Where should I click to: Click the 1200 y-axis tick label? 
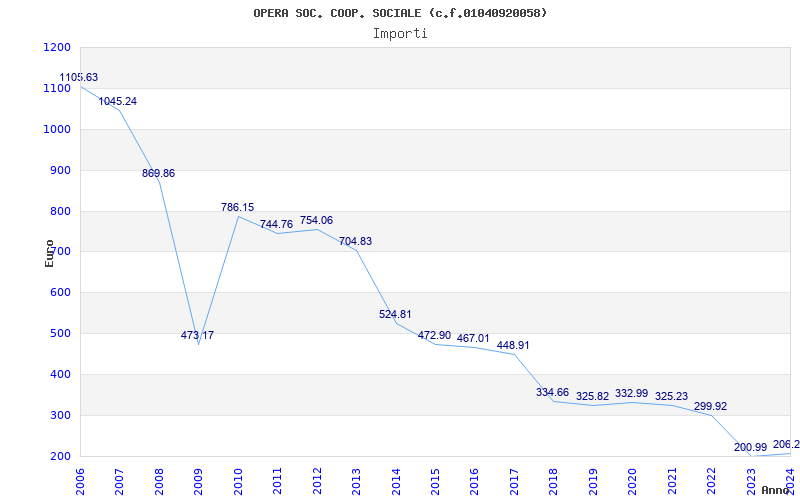(57, 47)
